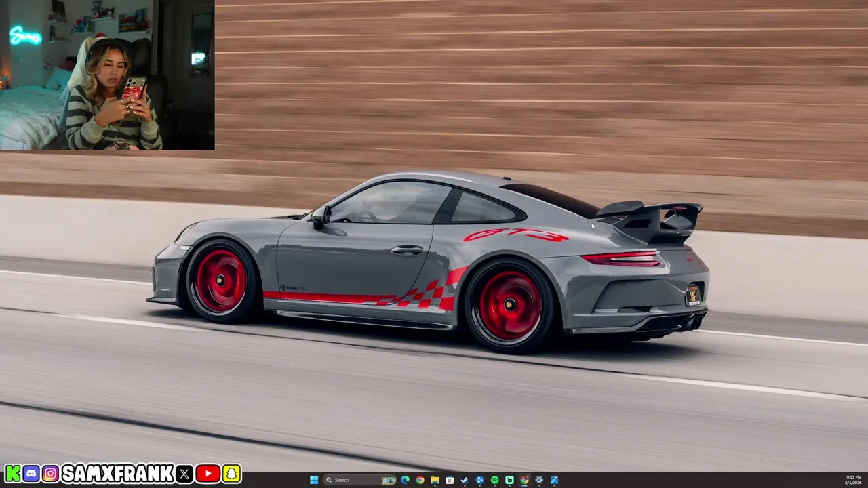Image resolution: width=868 pixels, height=488 pixels.
Task: Open the Windows Start menu
Action: coord(314,480)
